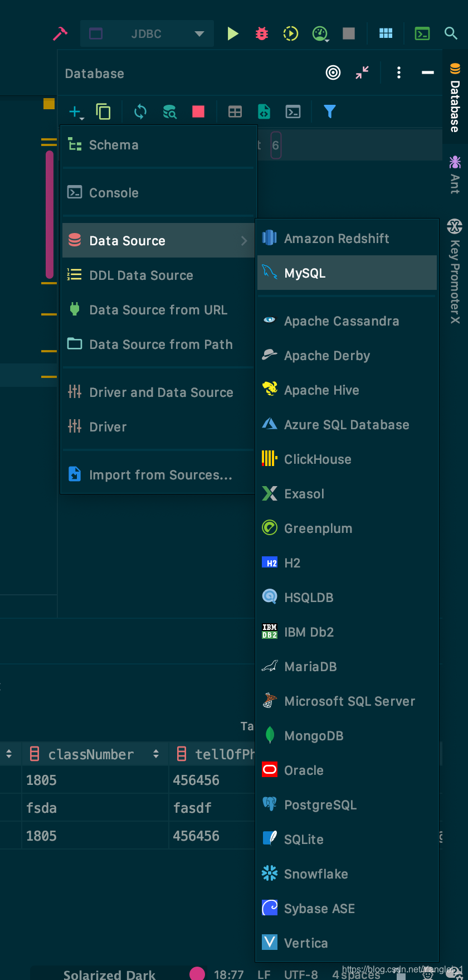Screen dimensions: 468x980
Task: Select Vertica data source
Action: pos(347,943)
